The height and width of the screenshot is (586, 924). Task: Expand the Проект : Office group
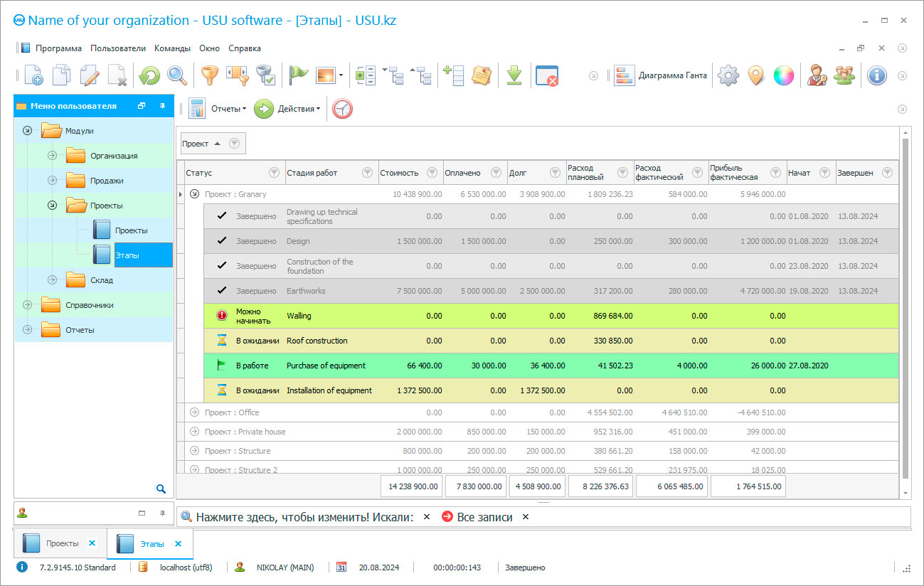pyautogui.click(x=195, y=412)
